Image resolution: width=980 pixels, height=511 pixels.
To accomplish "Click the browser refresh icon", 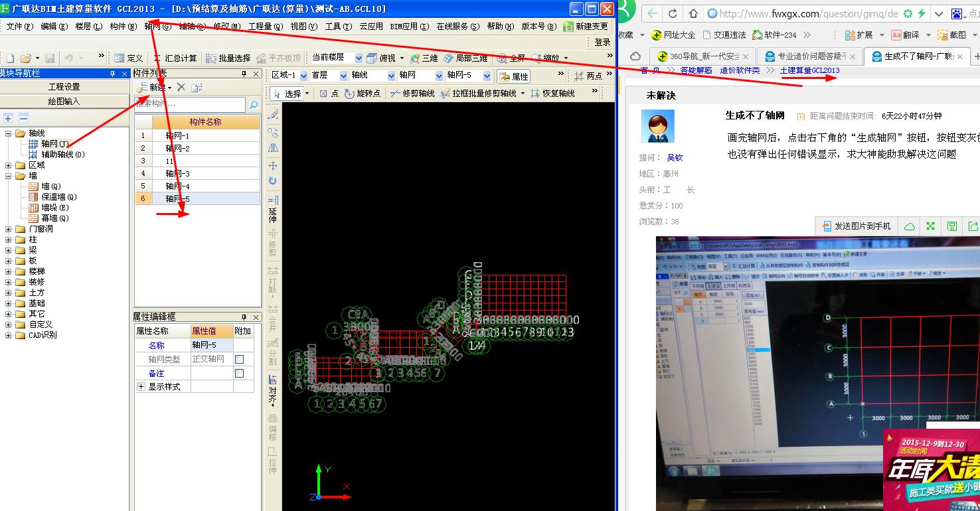I will click(673, 13).
